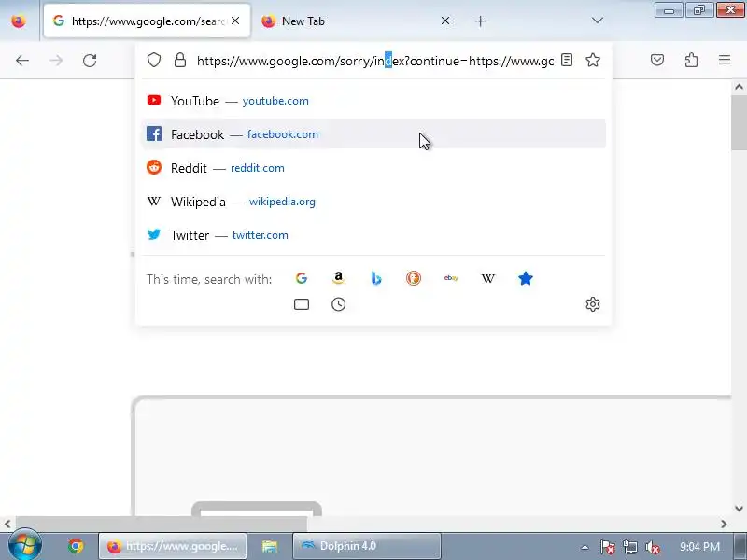Bookmark this page with the star icon
747x560 pixels.
593,60
